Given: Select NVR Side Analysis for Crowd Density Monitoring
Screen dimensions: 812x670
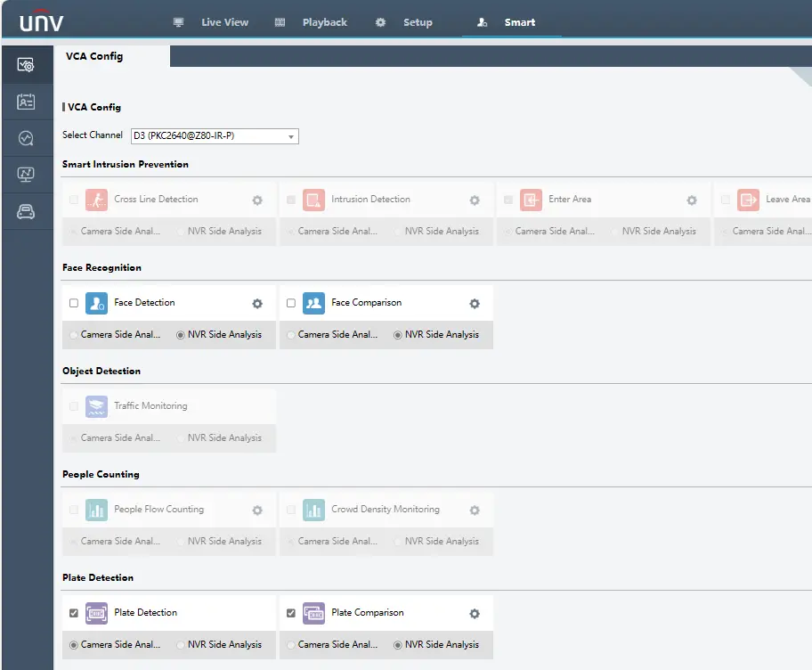Looking at the screenshot, I should [x=398, y=542].
